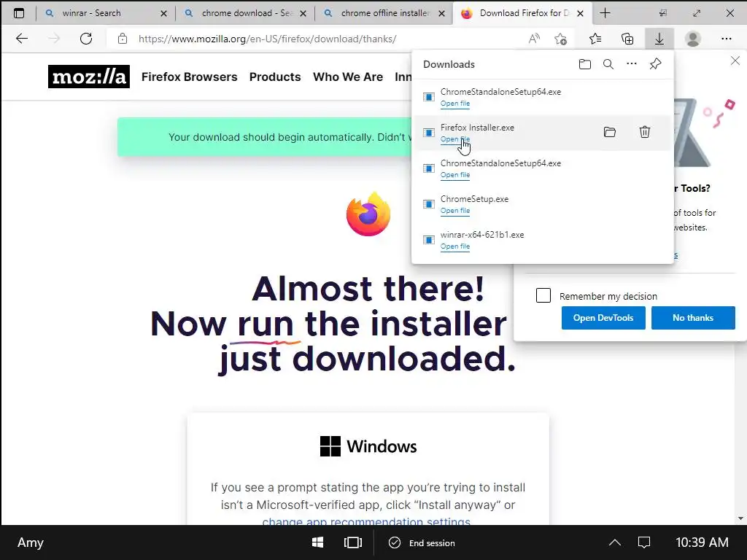Viewport: 747px width, 560px height.
Task: Show hidden tray icons chevron
Action: pyautogui.click(x=615, y=542)
